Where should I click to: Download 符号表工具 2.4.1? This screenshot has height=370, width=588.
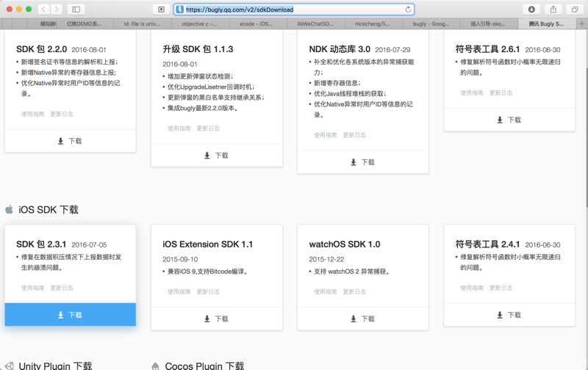point(509,315)
